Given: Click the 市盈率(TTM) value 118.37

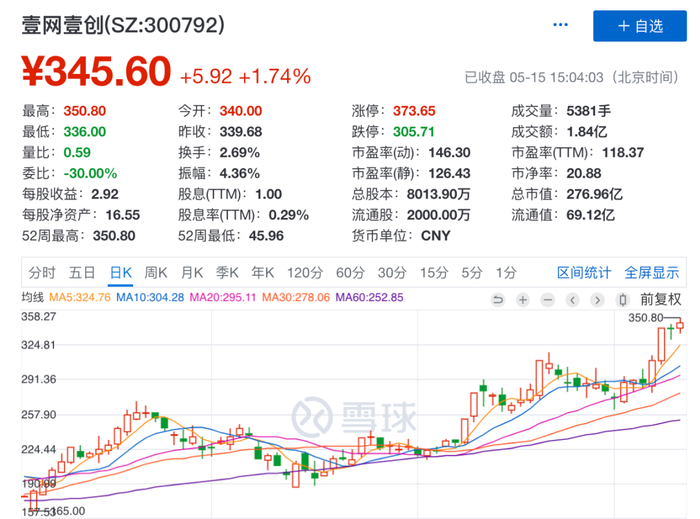Looking at the screenshot, I should click(623, 153).
